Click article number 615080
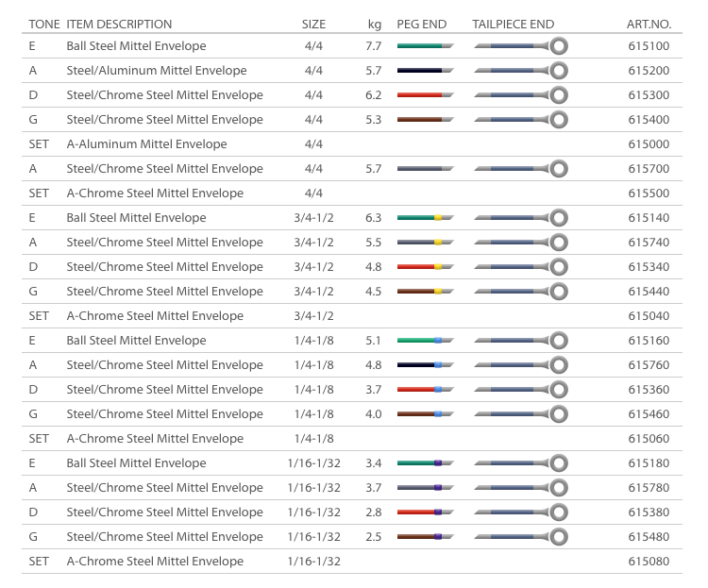Image resolution: width=708 pixels, height=588 pixels. [649, 562]
